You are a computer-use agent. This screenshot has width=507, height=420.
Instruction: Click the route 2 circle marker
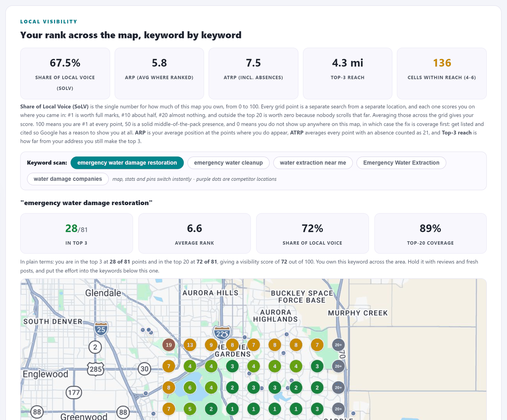95,347
